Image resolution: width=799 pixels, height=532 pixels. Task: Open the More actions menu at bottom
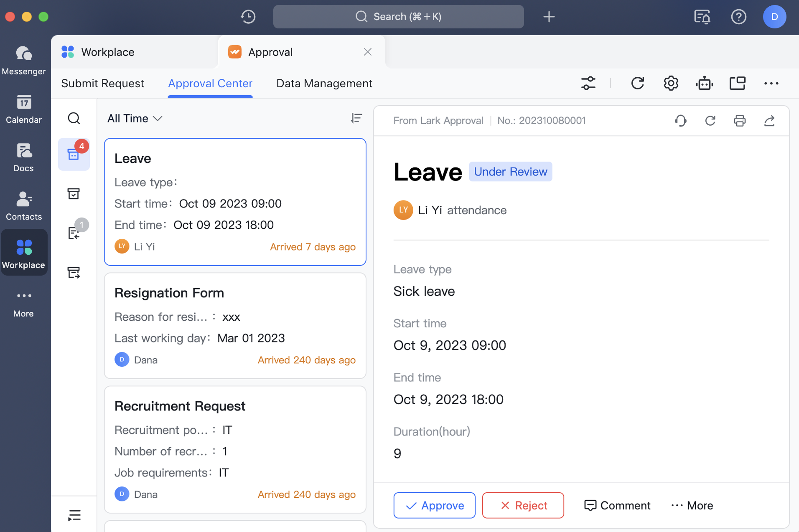point(692,505)
